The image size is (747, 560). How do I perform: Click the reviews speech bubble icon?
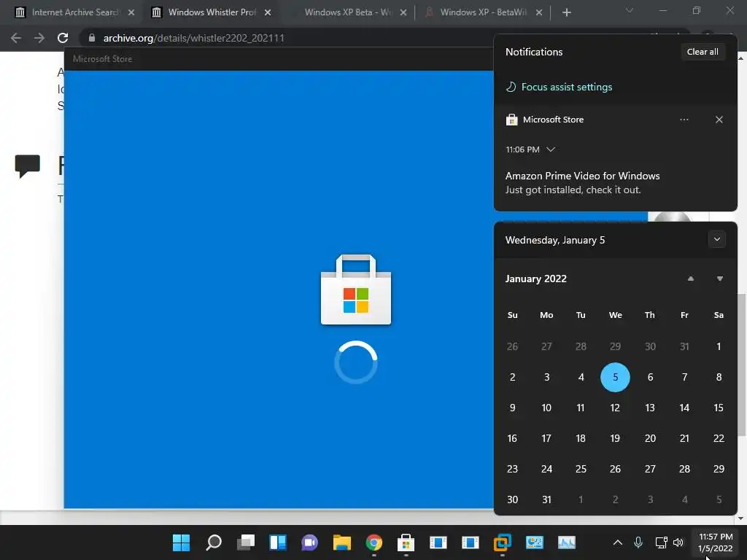(27, 166)
